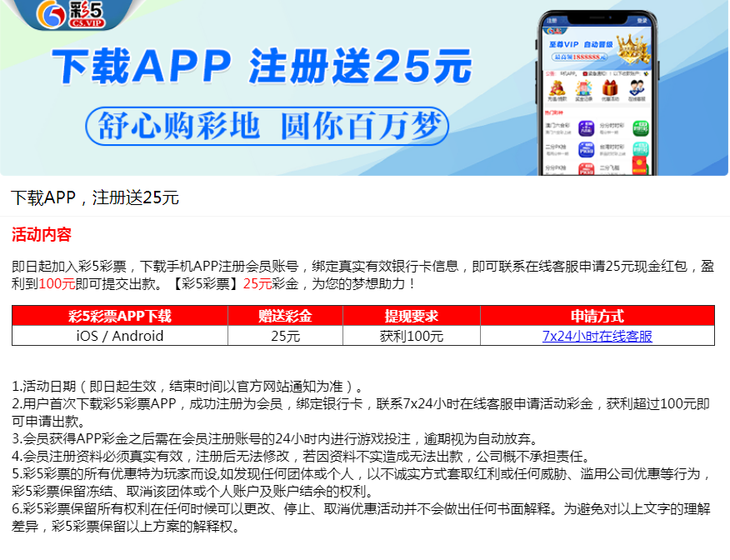Tap the gift box promotions icon
730x560 pixels.
pos(610,87)
